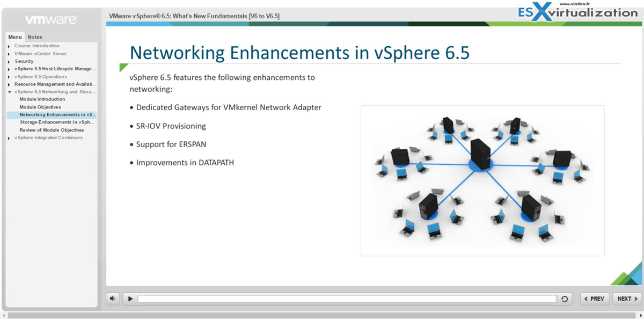Start playback with the play button

pyautogui.click(x=130, y=299)
